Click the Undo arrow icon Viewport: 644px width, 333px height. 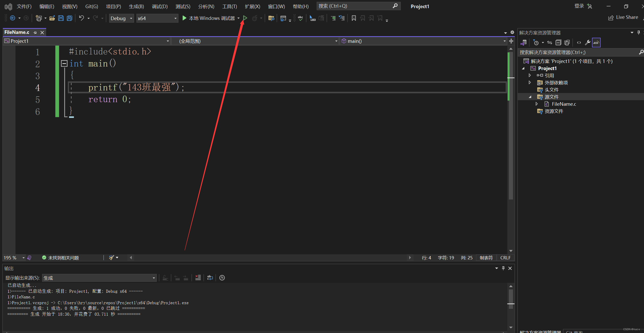coord(81,18)
